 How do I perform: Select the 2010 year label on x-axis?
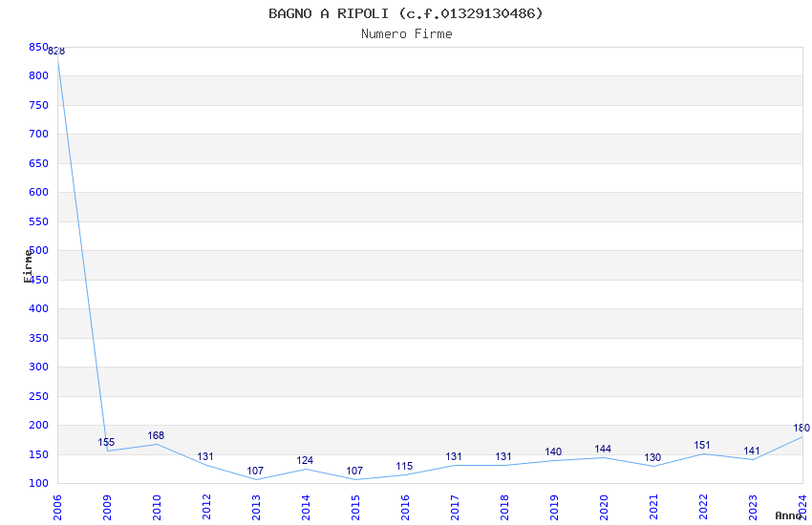click(157, 508)
